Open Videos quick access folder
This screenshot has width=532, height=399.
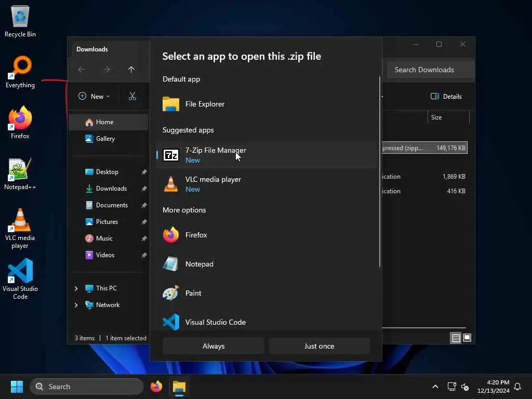109,255
